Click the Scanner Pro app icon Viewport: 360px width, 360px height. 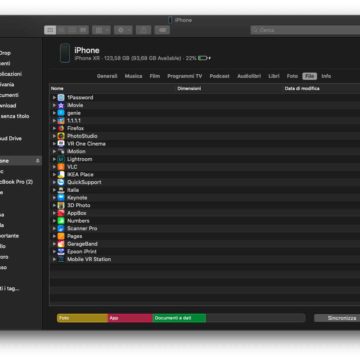click(x=61, y=228)
